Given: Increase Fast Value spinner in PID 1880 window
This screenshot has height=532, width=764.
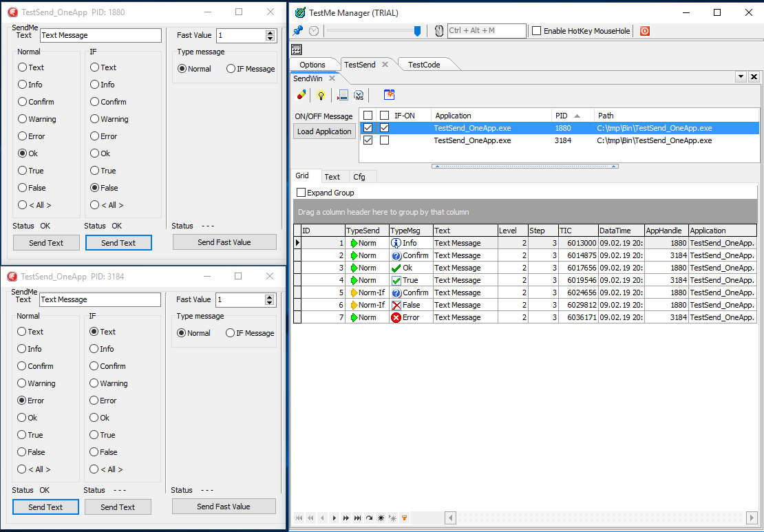Looking at the screenshot, I should [270, 32].
